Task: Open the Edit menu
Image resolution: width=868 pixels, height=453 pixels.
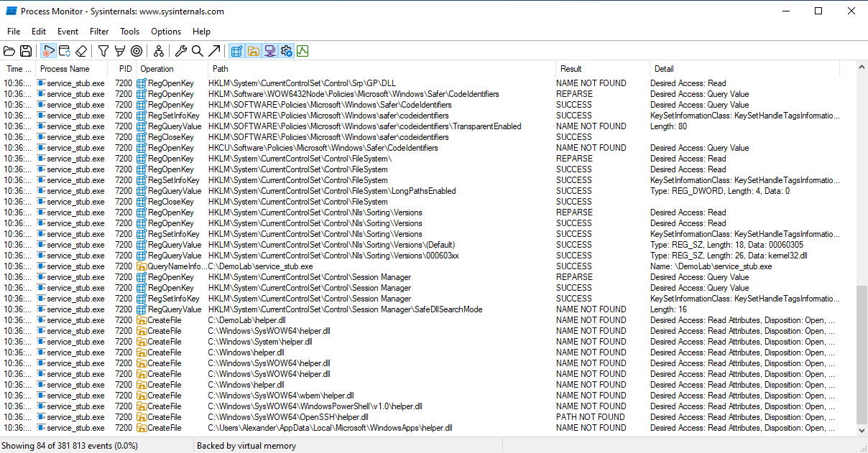Action: [39, 32]
